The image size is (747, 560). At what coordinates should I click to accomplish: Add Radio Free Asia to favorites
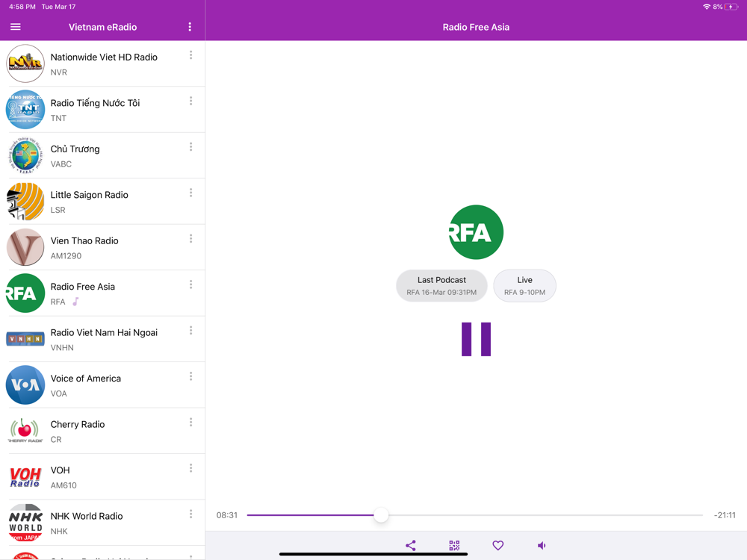pyautogui.click(x=498, y=545)
